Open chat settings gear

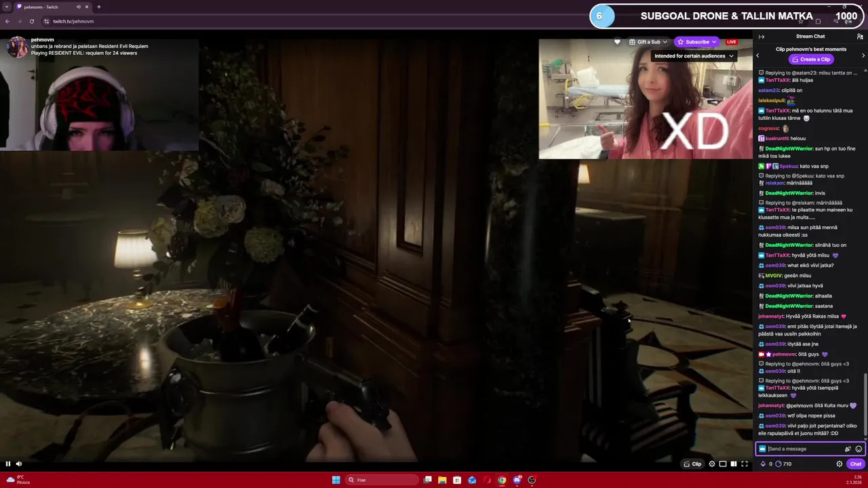(x=840, y=464)
